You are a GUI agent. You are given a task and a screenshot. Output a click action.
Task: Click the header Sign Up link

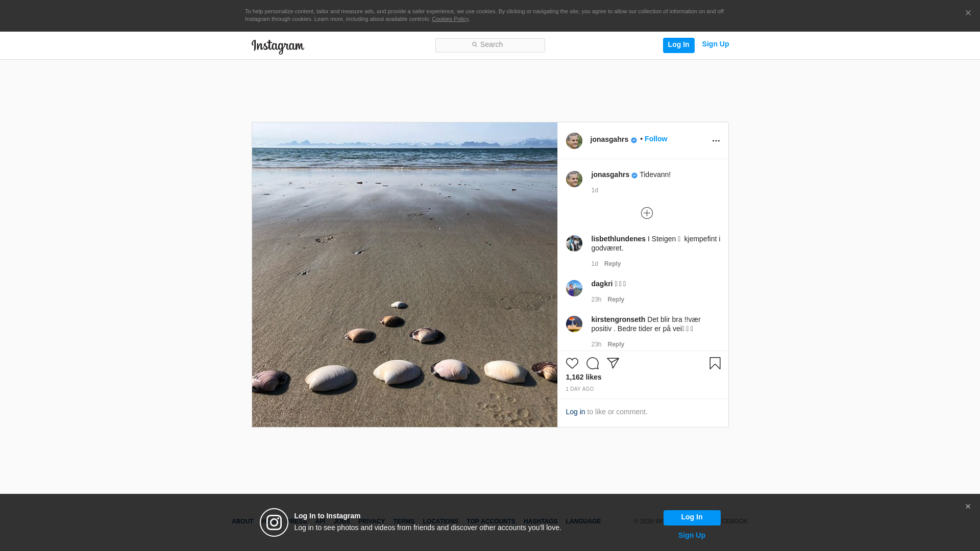[716, 44]
